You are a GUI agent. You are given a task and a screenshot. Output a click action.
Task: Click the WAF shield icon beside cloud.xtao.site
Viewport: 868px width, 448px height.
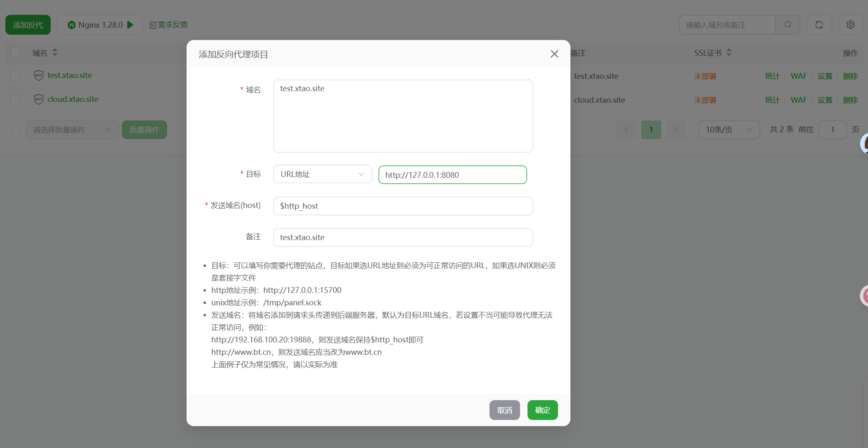38,99
